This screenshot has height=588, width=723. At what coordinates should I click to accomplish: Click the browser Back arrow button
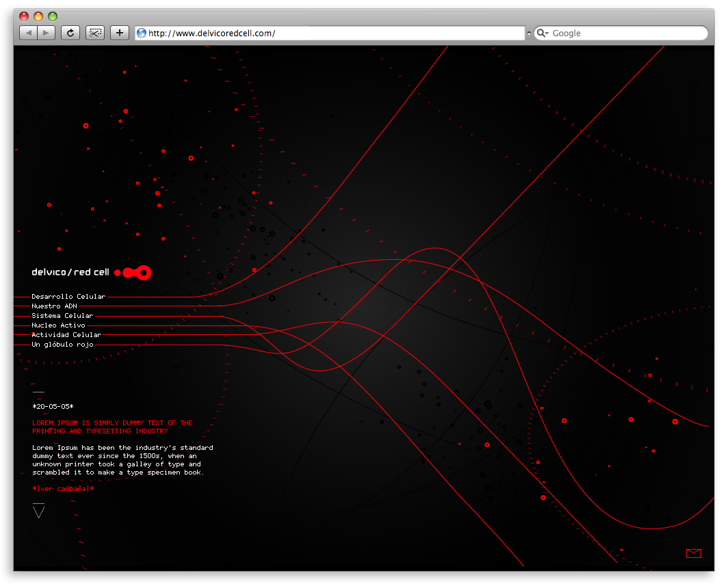[x=29, y=33]
